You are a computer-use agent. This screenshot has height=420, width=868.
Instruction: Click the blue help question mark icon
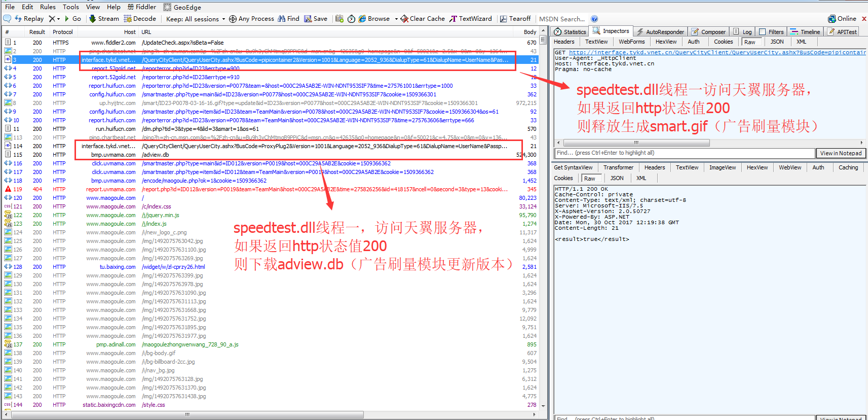coord(594,19)
